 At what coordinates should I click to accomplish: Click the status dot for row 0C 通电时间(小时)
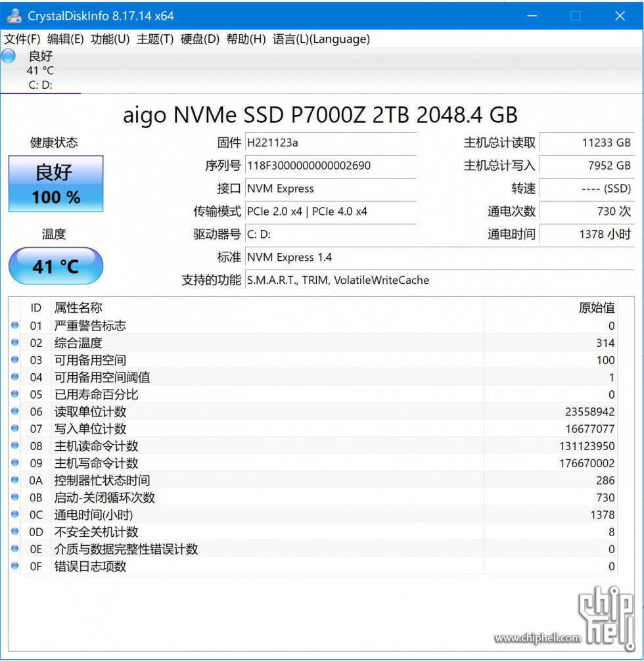[14, 514]
